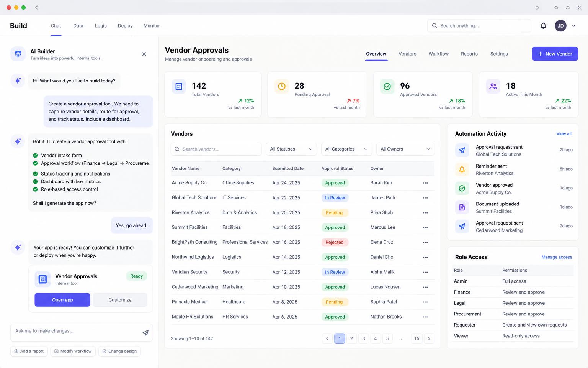Click the New Vendor button
588x368 pixels.
coord(555,54)
